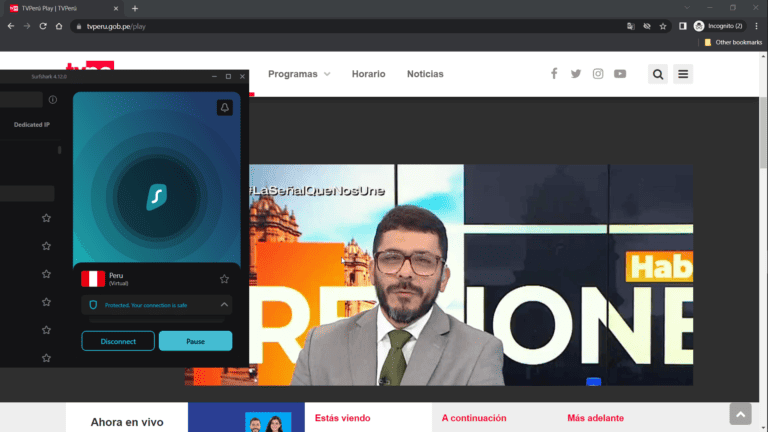Maximize the Surfshark window
Image resolution: width=768 pixels, height=432 pixels.
[228, 76]
